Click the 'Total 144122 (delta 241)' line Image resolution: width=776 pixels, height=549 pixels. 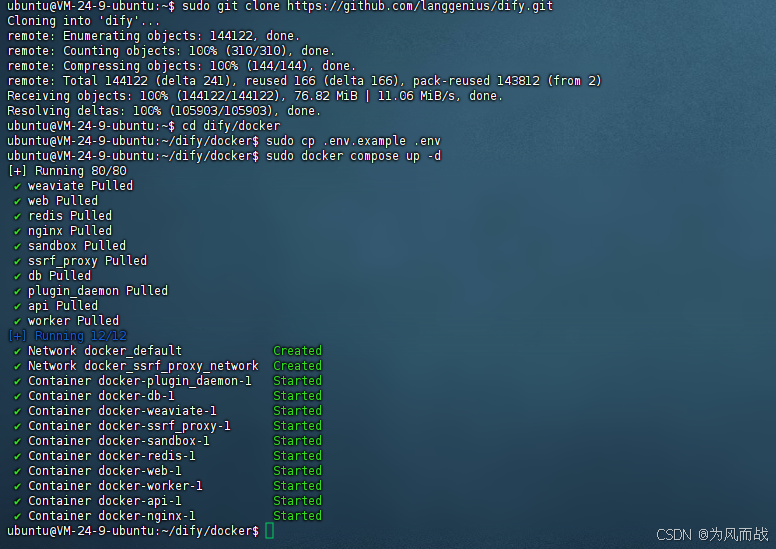(x=304, y=81)
